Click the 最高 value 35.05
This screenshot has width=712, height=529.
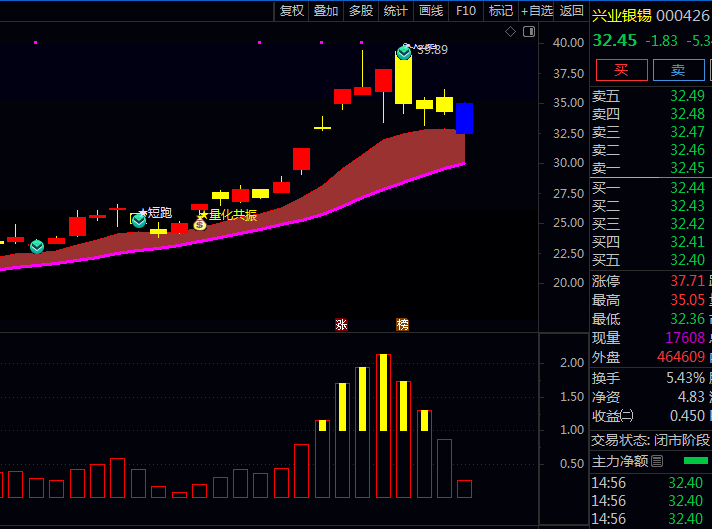[x=687, y=300]
